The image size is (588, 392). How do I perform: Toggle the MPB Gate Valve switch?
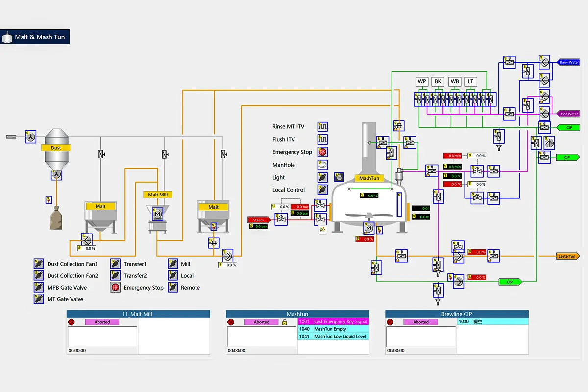[x=39, y=288]
